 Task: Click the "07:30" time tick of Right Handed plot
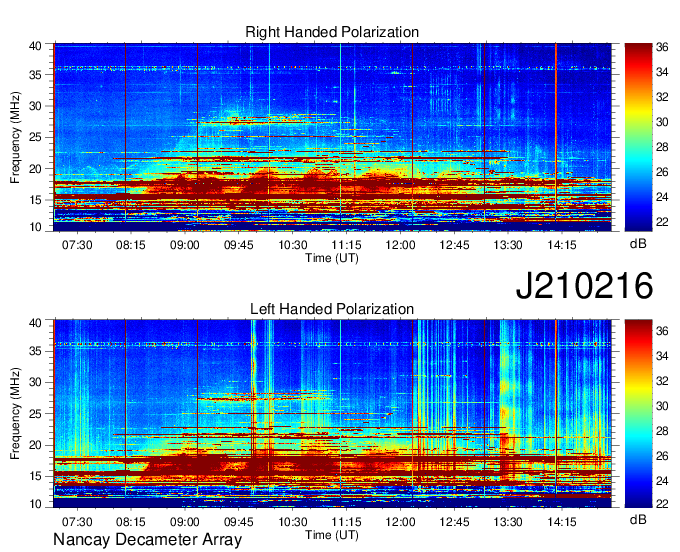[x=77, y=245]
